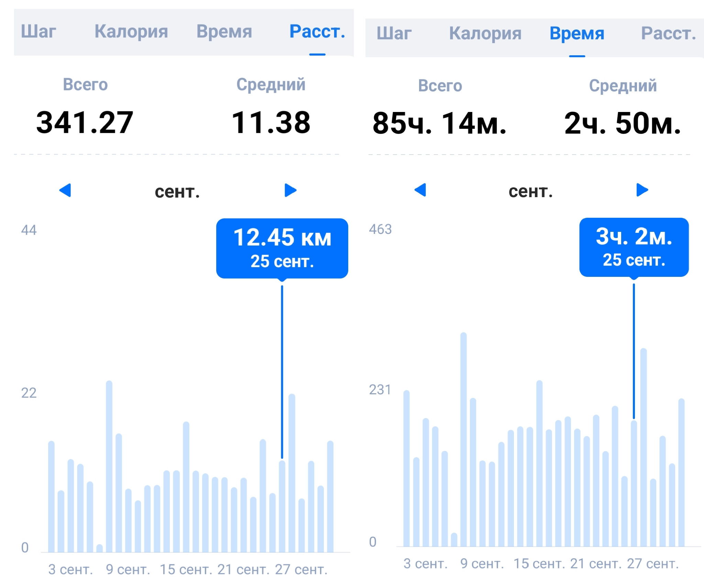Go to next month in distance chart

[x=290, y=190]
